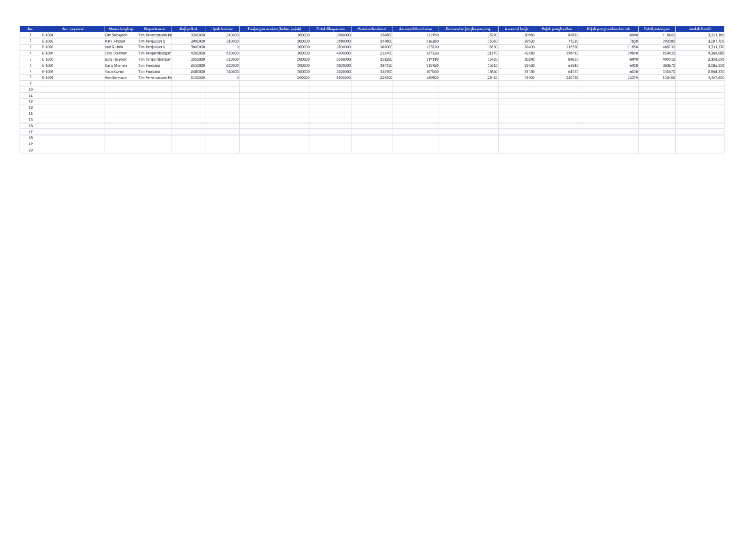This screenshot has height=535, width=756.
Task: Click cell E-1007
Action: point(73,72)
